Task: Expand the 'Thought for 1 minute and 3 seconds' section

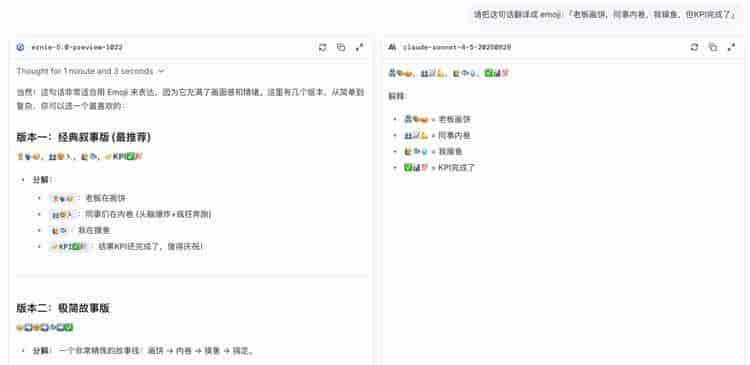Action: pyautogui.click(x=90, y=71)
